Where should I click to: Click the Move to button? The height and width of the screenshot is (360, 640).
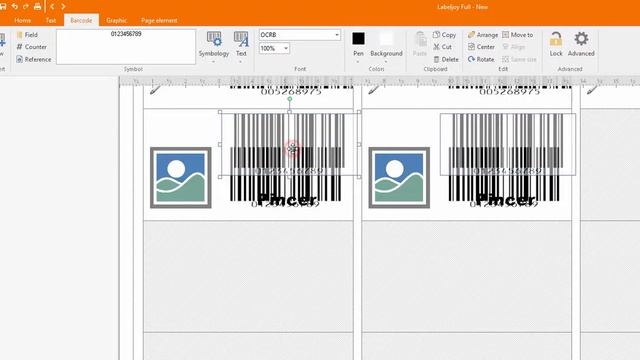pos(518,35)
